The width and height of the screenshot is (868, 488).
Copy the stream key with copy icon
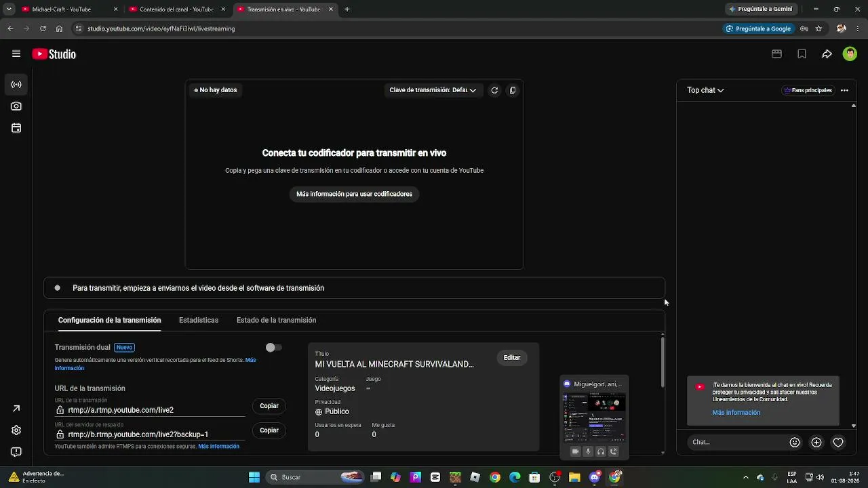coord(513,90)
